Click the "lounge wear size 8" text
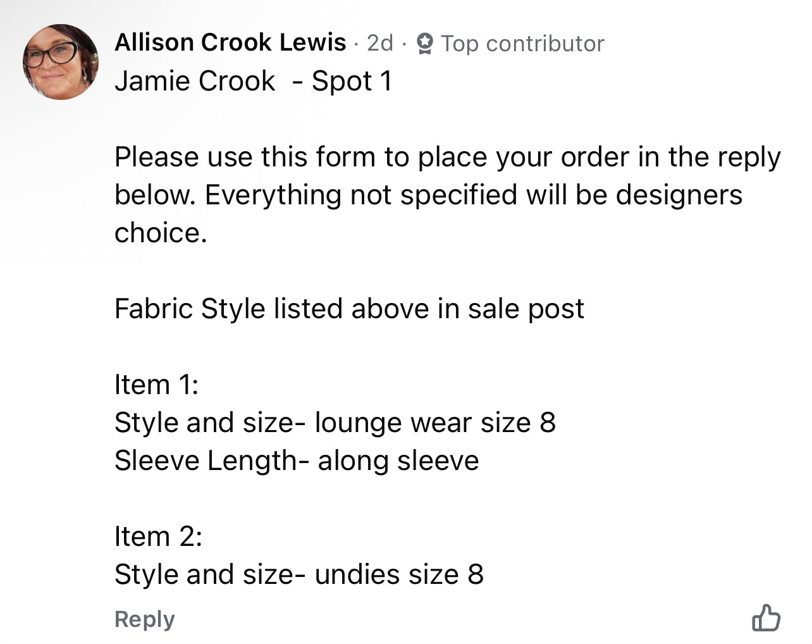Screen dimensions: 812x644 coord(435,423)
